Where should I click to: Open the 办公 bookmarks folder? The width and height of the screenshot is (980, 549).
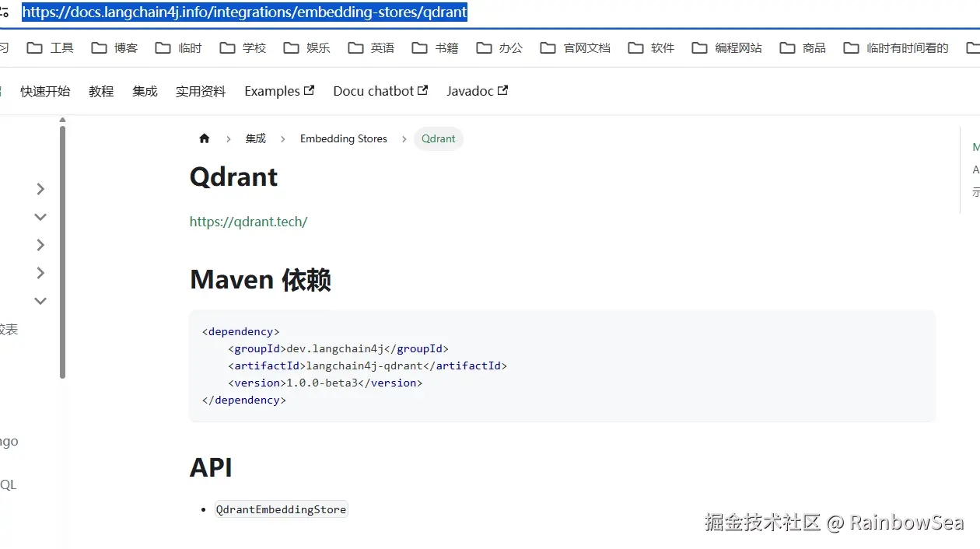point(500,48)
